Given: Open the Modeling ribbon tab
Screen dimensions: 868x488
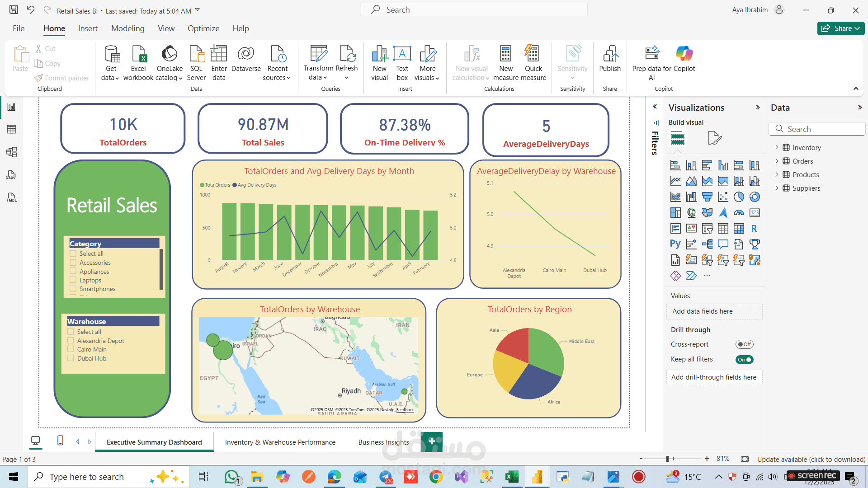Looking at the screenshot, I should tap(128, 28).
